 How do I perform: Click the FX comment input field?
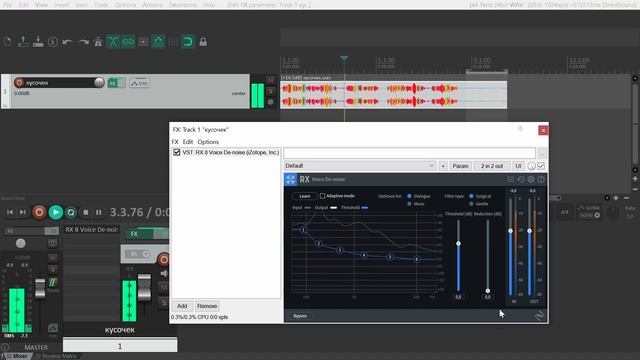(x=409, y=153)
